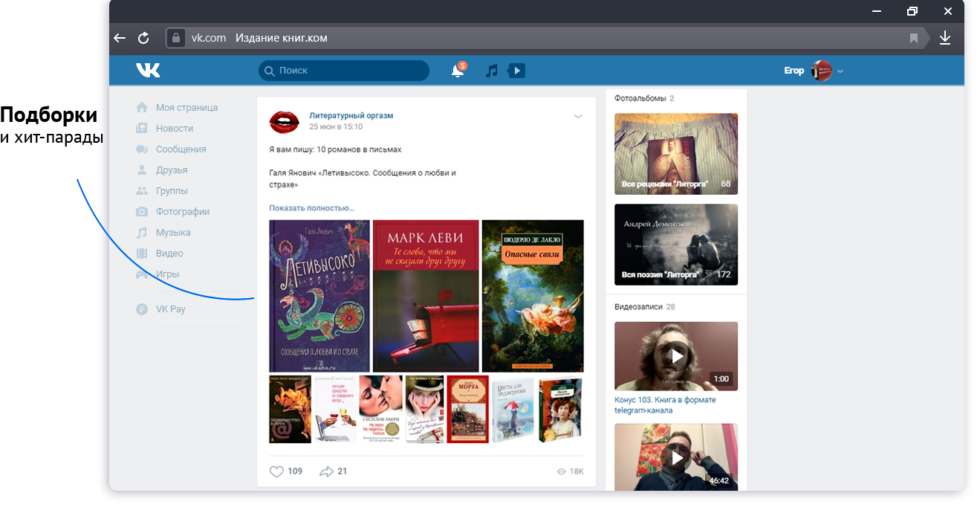Click ruble icon beside VK Pay
The image size is (980, 519).
tap(142, 309)
